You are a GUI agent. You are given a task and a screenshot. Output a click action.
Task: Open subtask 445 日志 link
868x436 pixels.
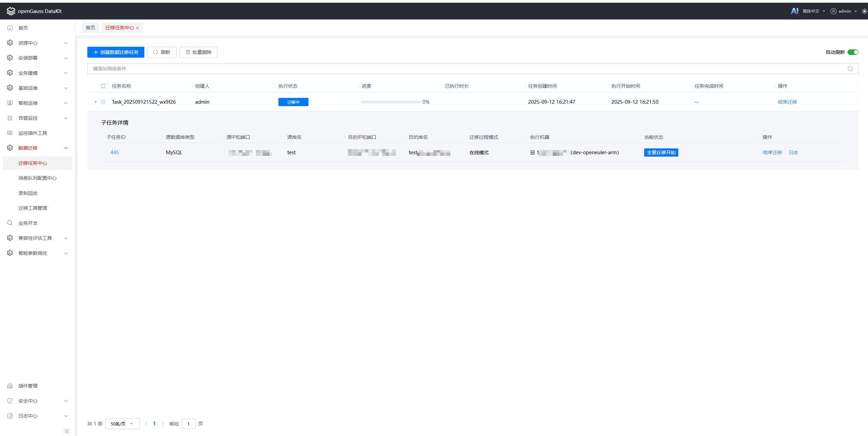point(793,152)
